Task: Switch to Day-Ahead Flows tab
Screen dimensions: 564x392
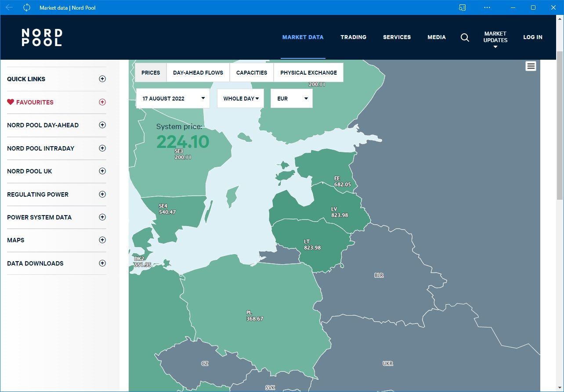Action: (x=198, y=72)
